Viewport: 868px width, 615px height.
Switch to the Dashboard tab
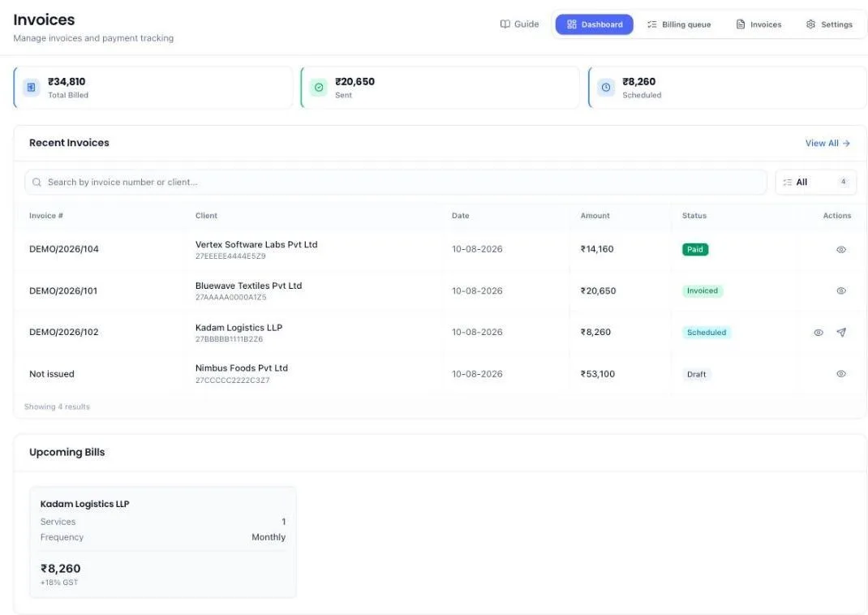point(594,24)
